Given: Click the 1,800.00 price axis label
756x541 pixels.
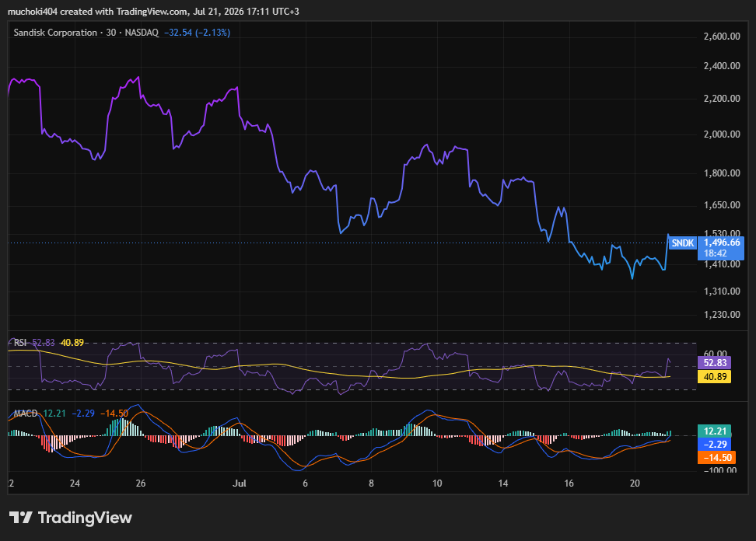Looking at the screenshot, I should pyautogui.click(x=722, y=173).
